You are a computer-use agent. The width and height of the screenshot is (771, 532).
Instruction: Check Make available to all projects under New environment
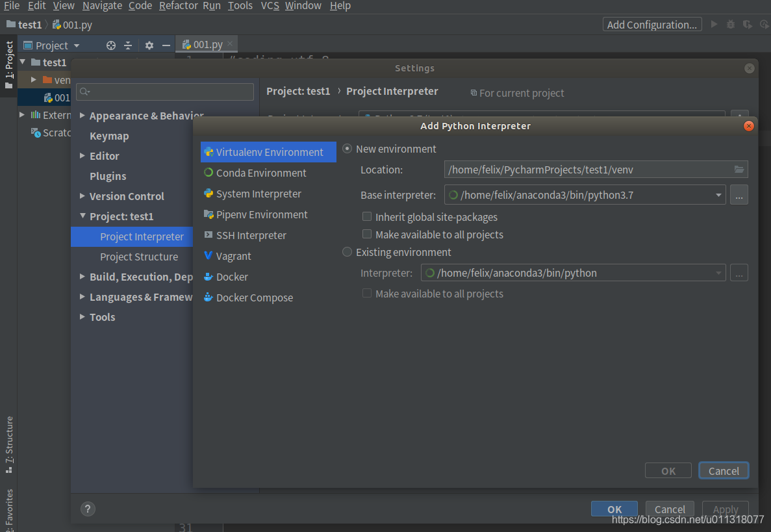(x=367, y=234)
